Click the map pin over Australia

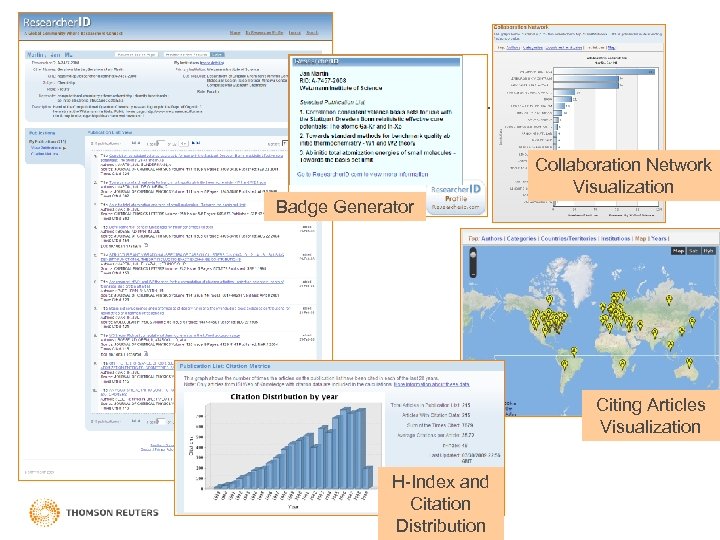689,362
